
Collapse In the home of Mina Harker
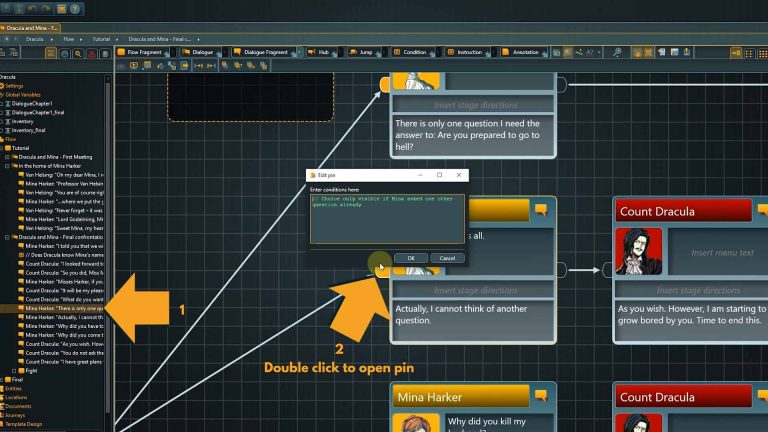click(x=7, y=166)
